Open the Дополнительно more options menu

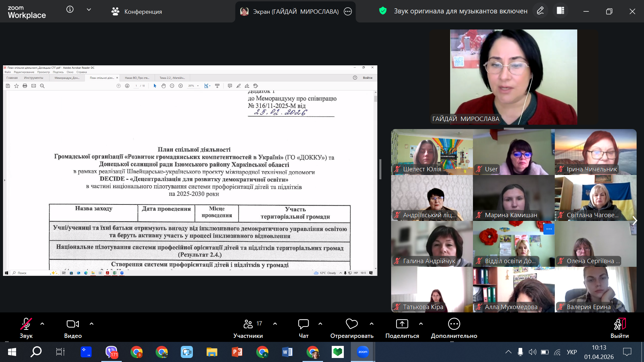click(454, 324)
